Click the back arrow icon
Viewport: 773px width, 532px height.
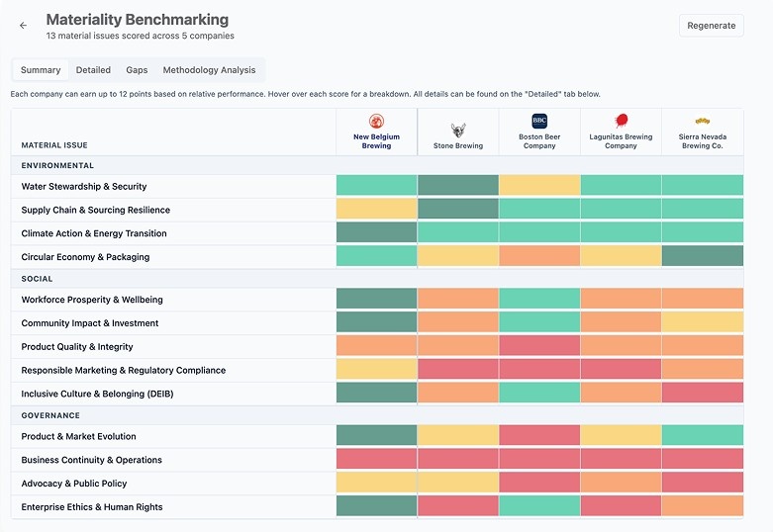(x=23, y=25)
